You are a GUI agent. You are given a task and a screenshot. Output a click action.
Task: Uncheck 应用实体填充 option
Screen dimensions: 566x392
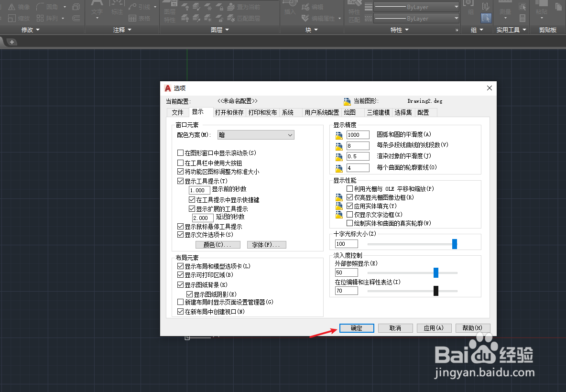tap(349, 206)
